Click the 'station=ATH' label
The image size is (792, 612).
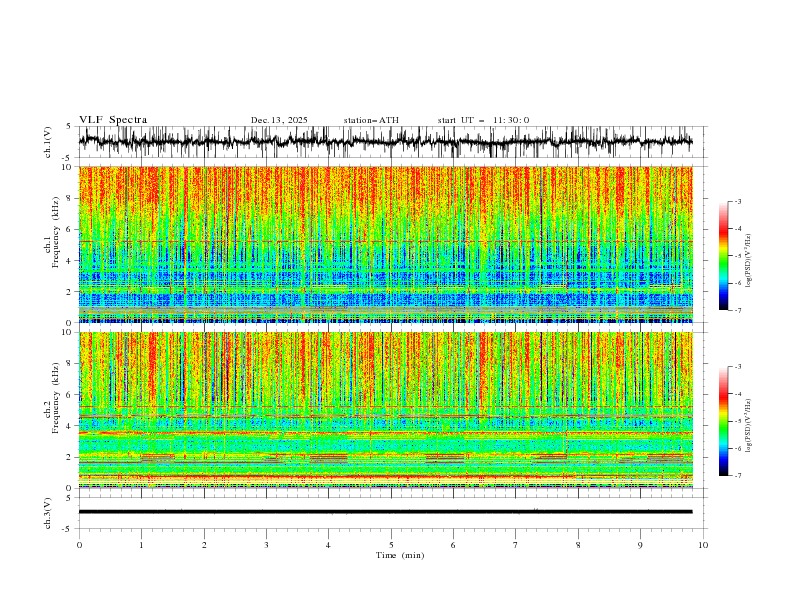click(371, 120)
